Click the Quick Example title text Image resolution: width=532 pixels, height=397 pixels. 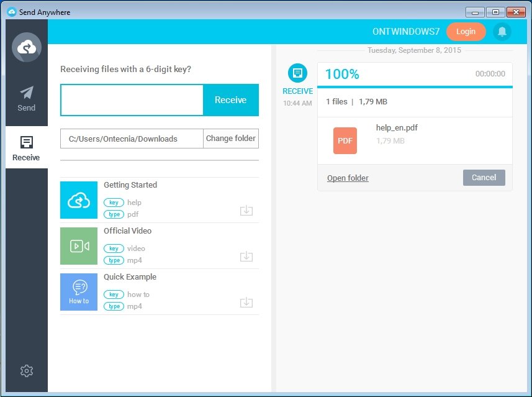[130, 277]
